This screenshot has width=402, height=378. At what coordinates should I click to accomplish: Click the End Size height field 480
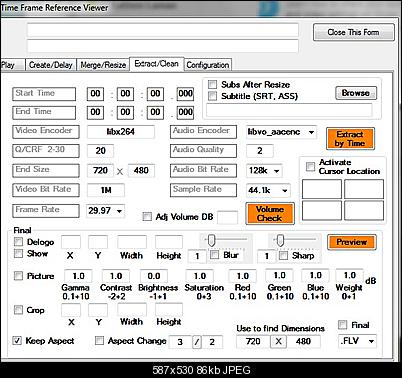pyautogui.click(x=141, y=170)
